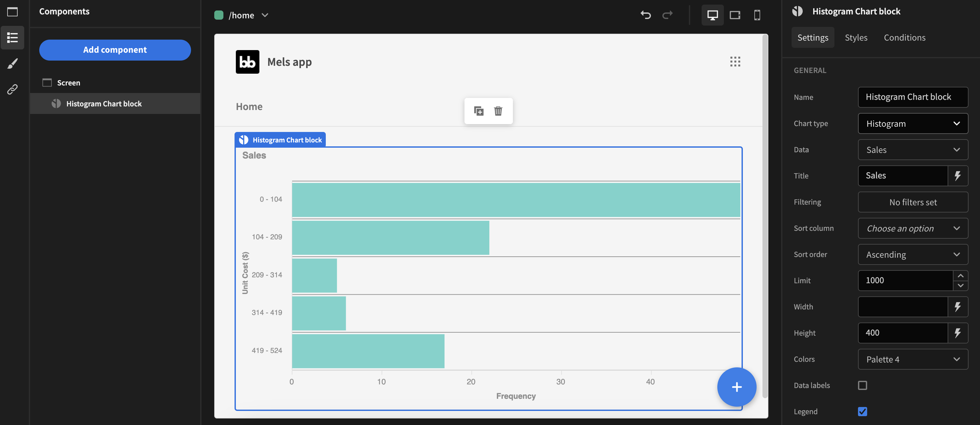980x425 pixels.
Task: Switch to tablet preview icon
Action: click(x=735, y=15)
